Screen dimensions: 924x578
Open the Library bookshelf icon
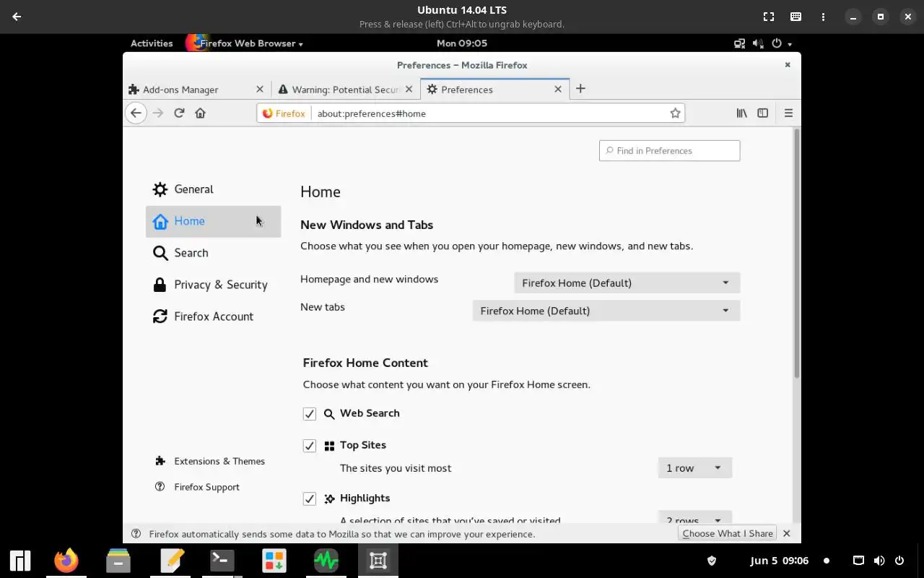click(741, 113)
